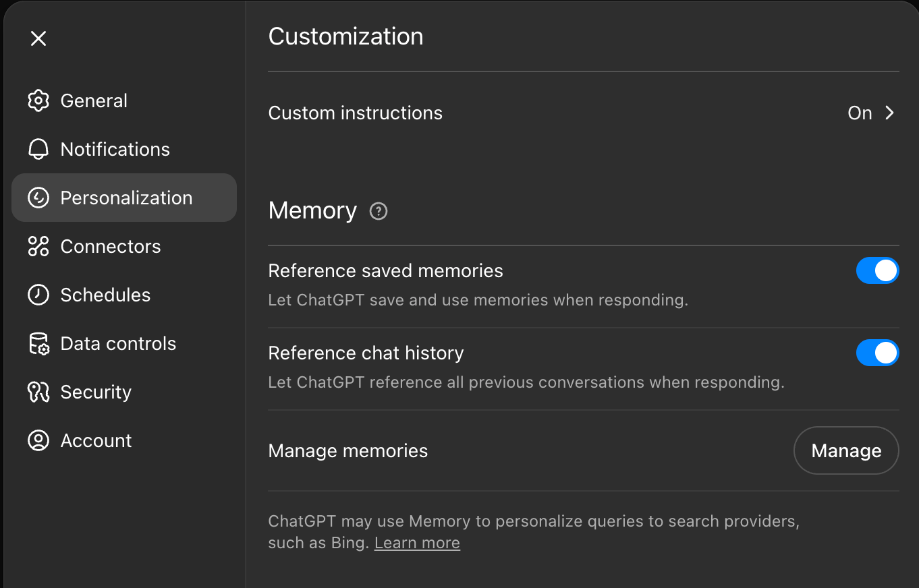The image size is (919, 588).
Task: Click the Manage memories button
Action: (846, 450)
